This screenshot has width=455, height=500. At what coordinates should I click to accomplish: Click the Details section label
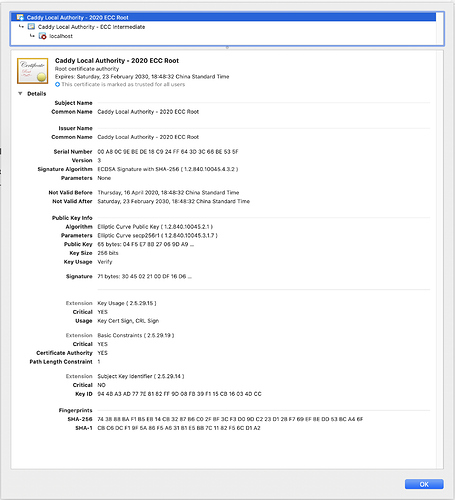pos(37,94)
